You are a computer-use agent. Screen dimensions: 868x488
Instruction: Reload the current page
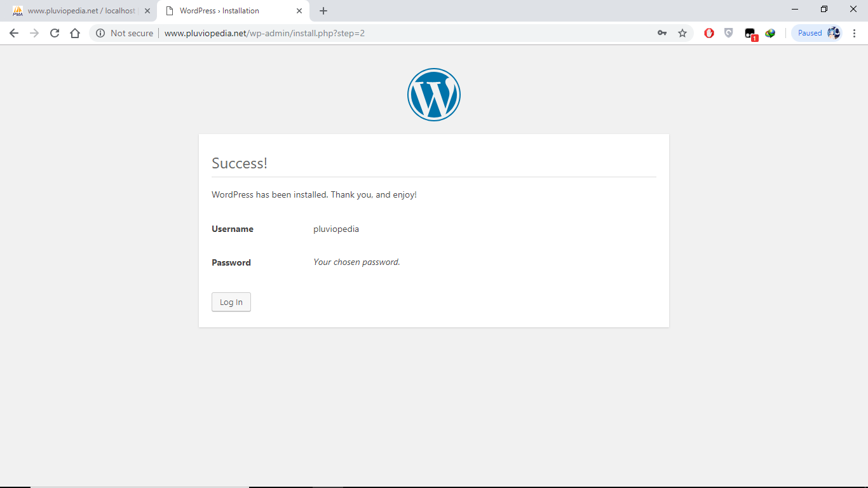[x=55, y=33]
